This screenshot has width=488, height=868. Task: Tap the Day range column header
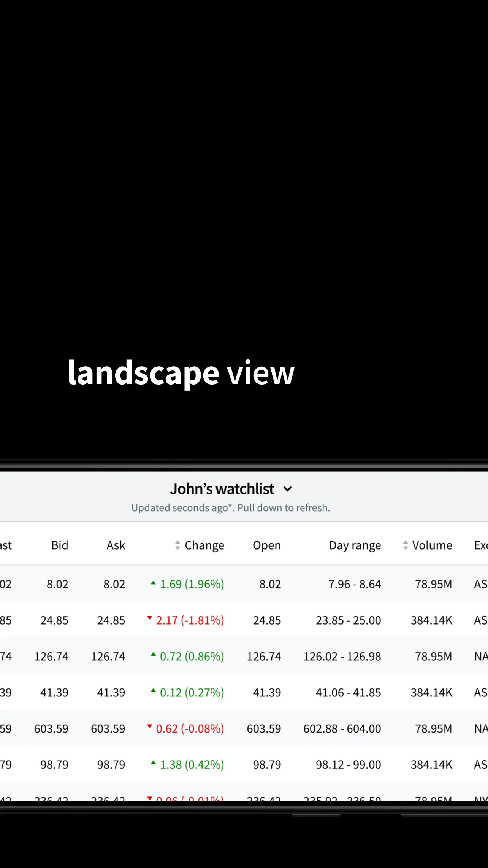pos(355,545)
